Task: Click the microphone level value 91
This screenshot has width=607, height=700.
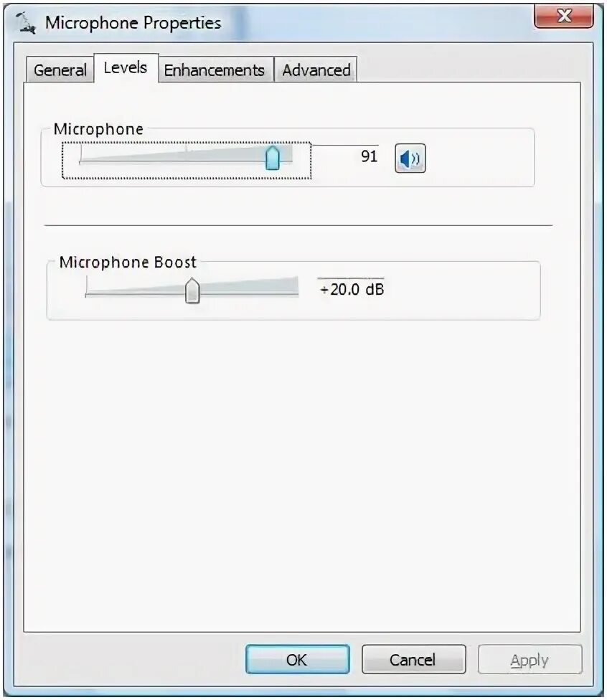Action: [x=369, y=156]
